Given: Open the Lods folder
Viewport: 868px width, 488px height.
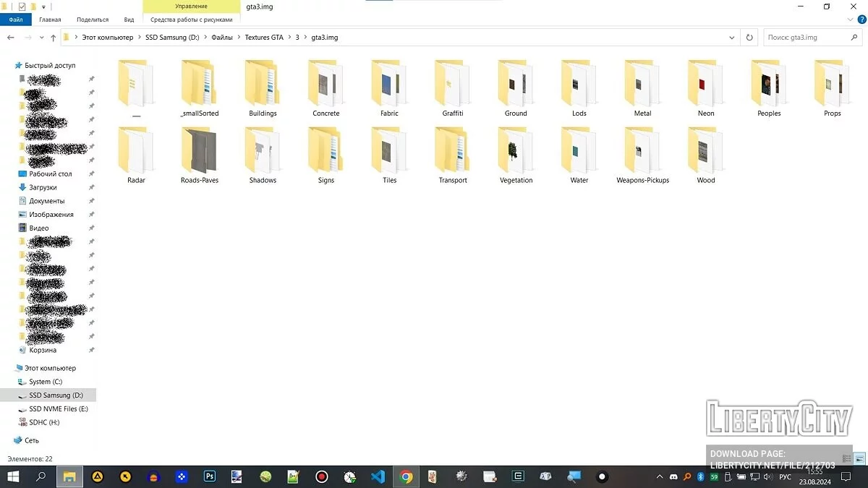Looking at the screenshot, I should tap(579, 89).
